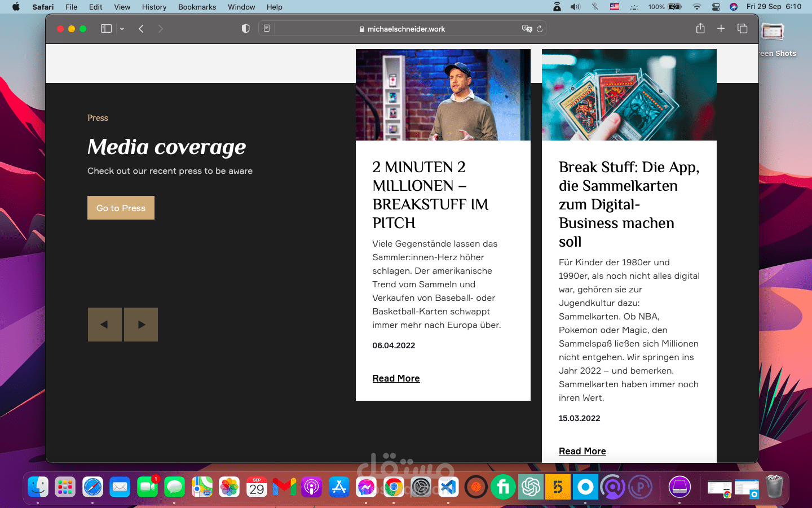Open the Bookmarks menu
The height and width of the screenshot is (508, 812).
point(197,7)
